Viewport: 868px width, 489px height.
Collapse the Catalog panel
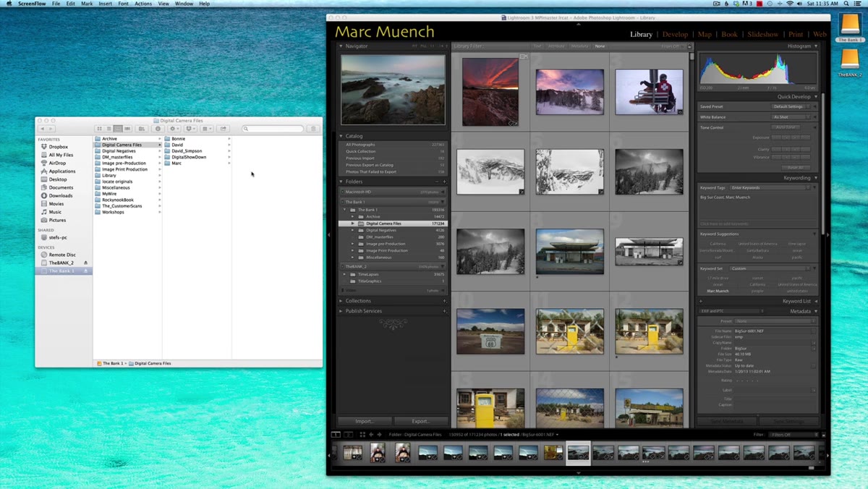(x=341, y=136)
